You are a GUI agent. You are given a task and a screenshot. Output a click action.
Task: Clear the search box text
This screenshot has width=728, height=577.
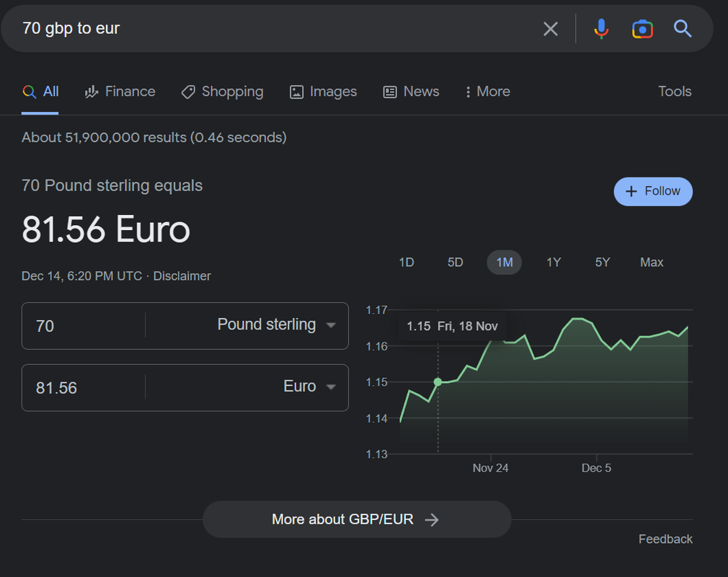coord(551,29)
